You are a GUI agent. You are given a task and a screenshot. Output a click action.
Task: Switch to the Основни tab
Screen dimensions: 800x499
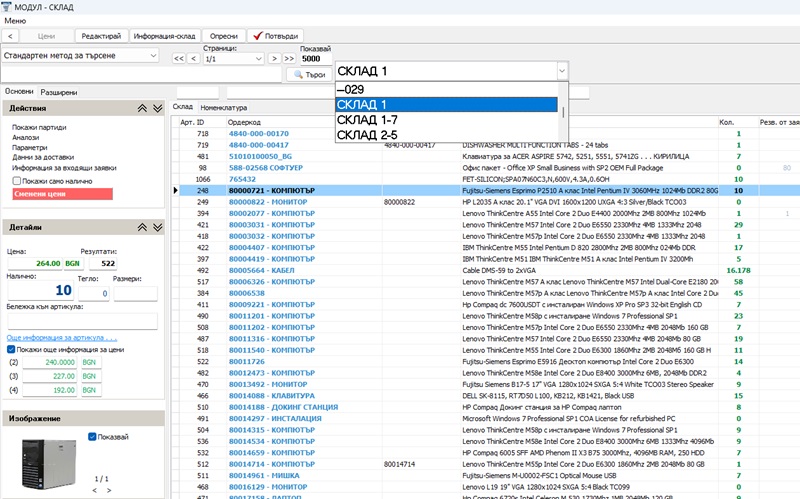tap(19, 91)
